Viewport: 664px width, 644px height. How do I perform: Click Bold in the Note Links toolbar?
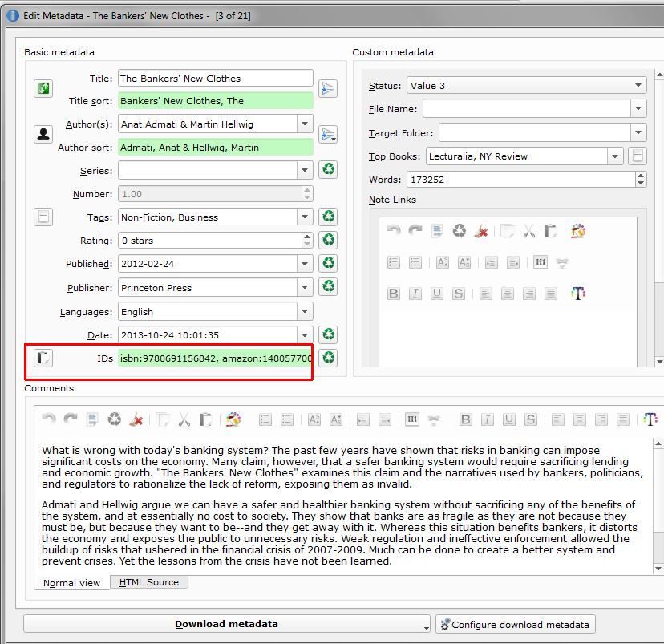pyautogui.click(x=394, y=294)
